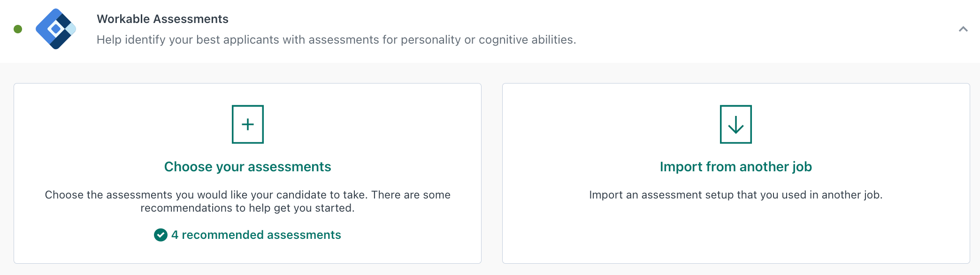Click the Import from another job heading

[735, 167]
